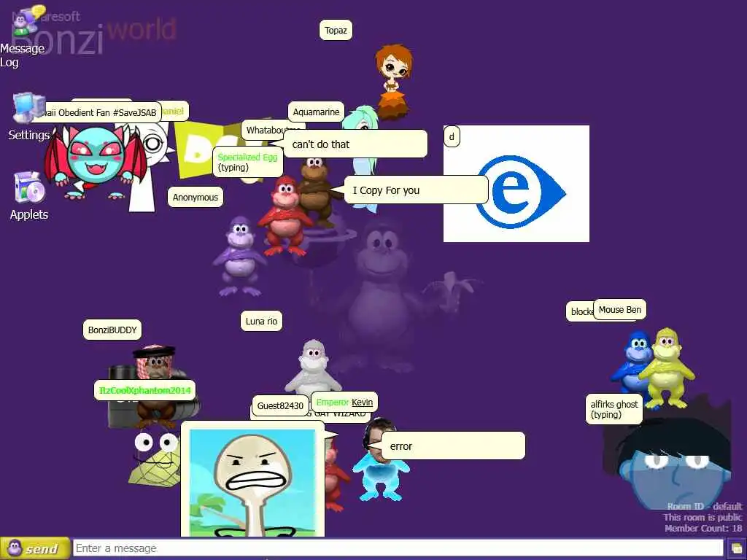Click the 'd' speech bubble tag
The height and width of the screenshot is (560, 747).
point(452,136)
